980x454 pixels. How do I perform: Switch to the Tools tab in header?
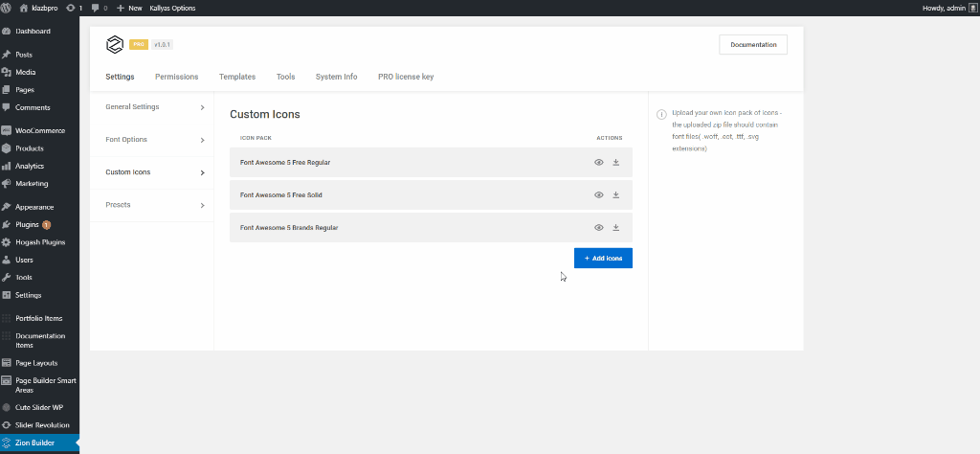point(285,77)
